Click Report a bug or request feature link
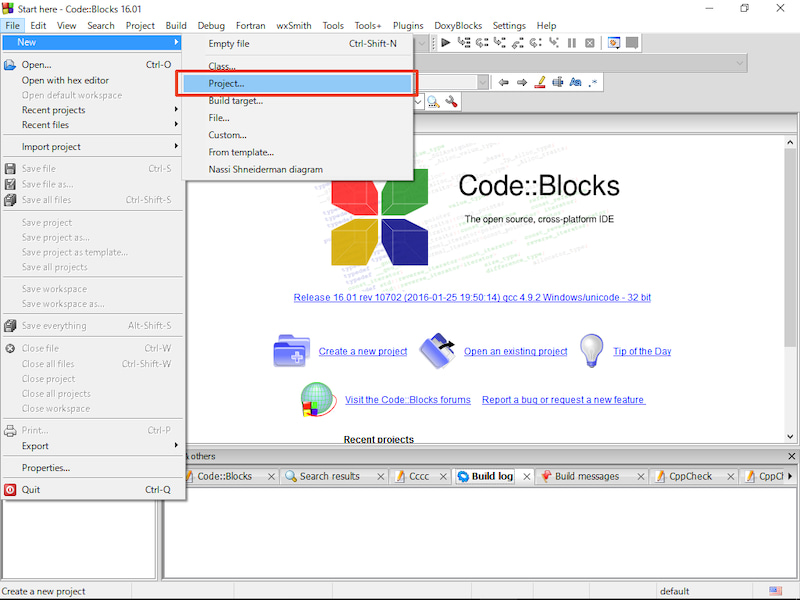The height and width of the screenshot is (600, 800). pyautogui.click(x=563, y=399)
